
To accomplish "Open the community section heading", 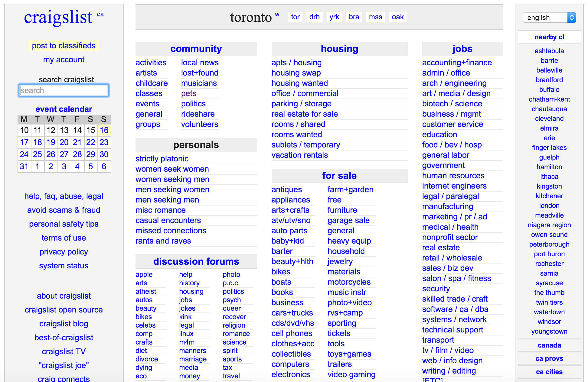I will point(196,49).
